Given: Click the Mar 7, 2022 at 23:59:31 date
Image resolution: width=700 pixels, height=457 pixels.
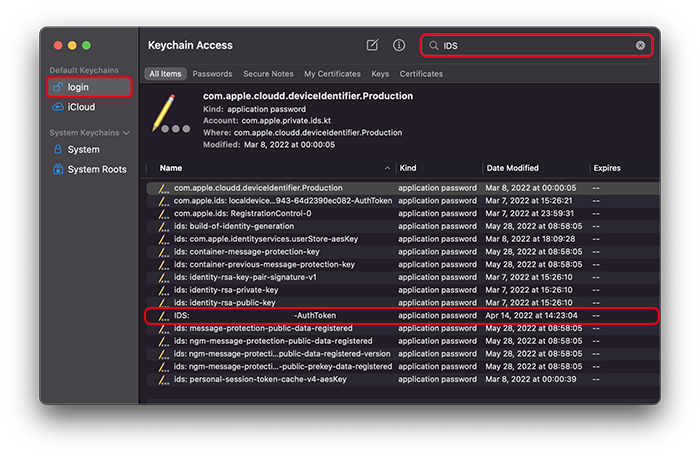Looking at the screenshot, I should [529, 213].
